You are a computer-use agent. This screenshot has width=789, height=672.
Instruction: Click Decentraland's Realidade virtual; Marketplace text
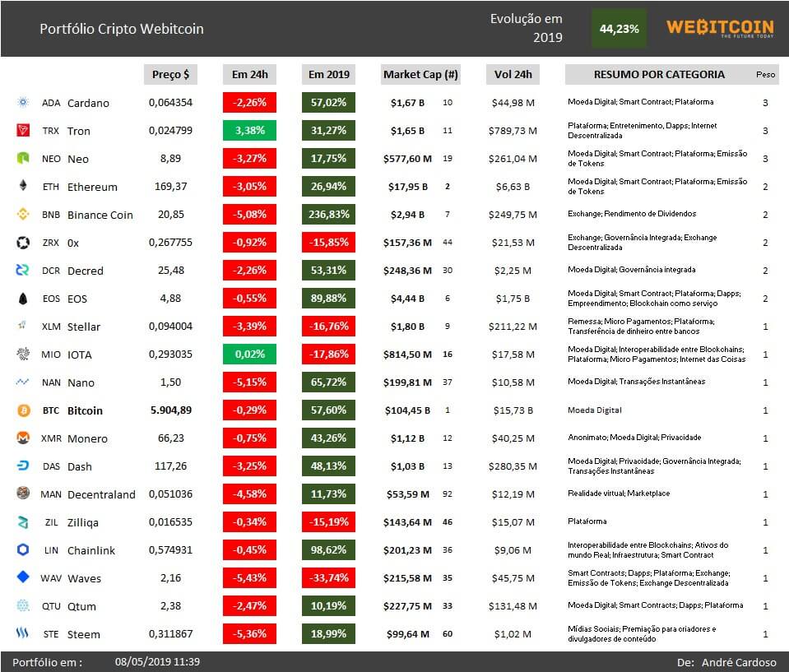click(x=619, y=494)
